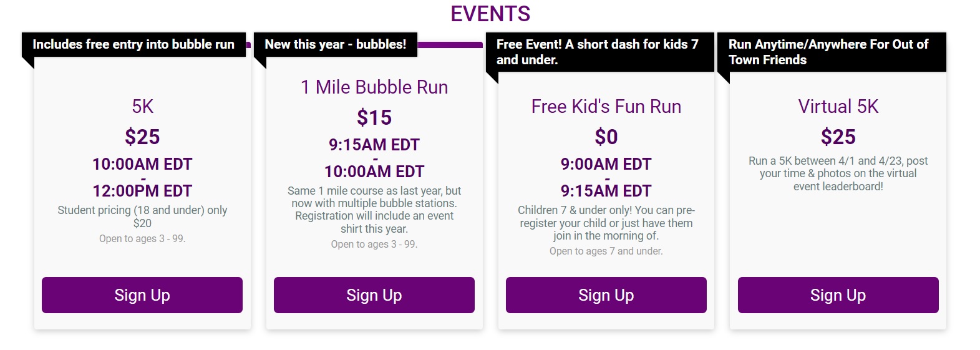980x350 pixels.
Task: Click the virtual leaderboard description text
Action: click(x=838, y=173)
